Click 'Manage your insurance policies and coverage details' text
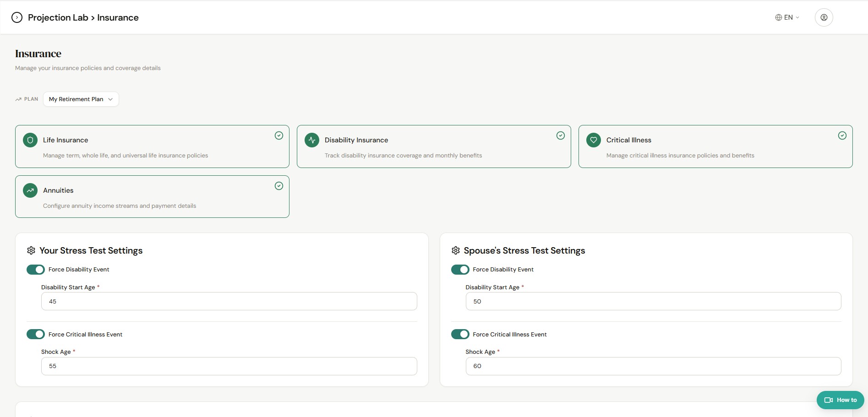Screen dimensions: 868x417 click(88, 68)
